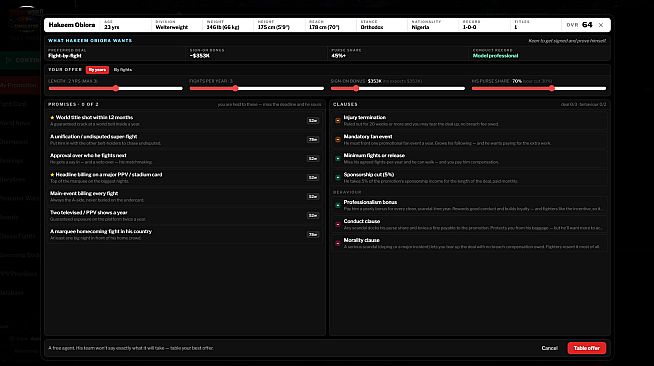Screen dimensions: 654x366
Task: Select the 'Approval over who he fights next' promise
Action: point(185,158)
